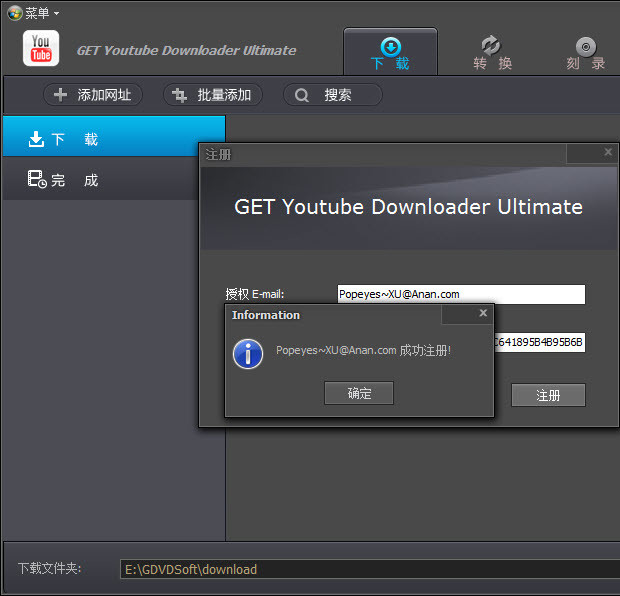620x596 pixels.
Task: Click the 搜索 search button
Action: click(x=333, y=95)
